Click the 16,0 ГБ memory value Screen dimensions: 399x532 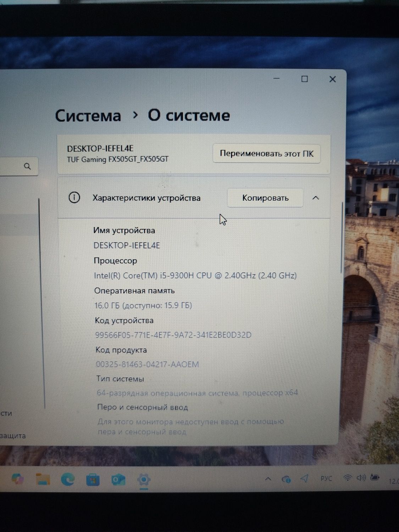[x=143, y=305]
